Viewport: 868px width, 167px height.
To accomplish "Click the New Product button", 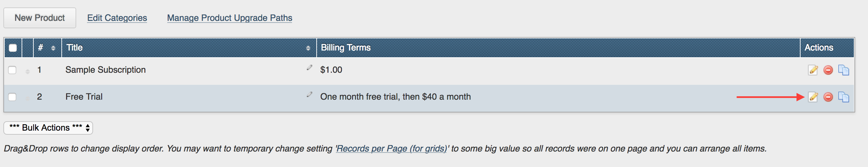I will (40, 18).
